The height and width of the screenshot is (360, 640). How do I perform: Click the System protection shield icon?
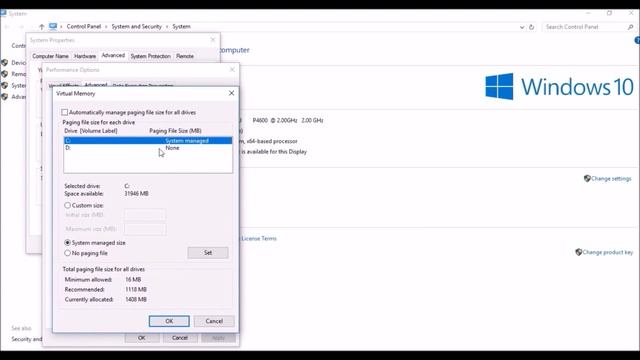tap(4, 85)
